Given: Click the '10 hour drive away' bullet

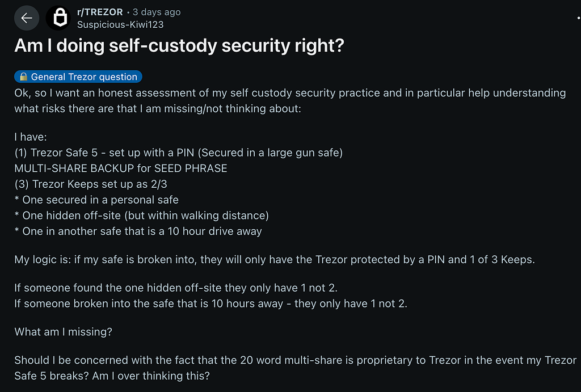Looking at the screenshot, I should click(x=138, y=231).
